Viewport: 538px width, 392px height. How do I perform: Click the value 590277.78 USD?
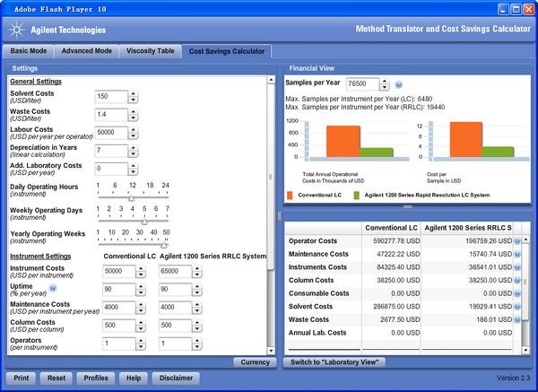[x=396, y=241]
